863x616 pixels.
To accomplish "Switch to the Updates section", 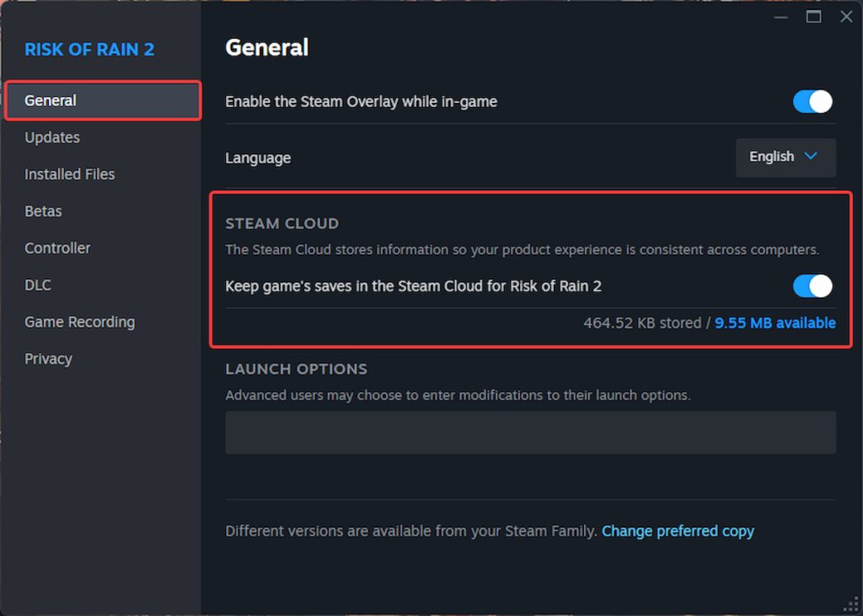I will tap(52, 137).
